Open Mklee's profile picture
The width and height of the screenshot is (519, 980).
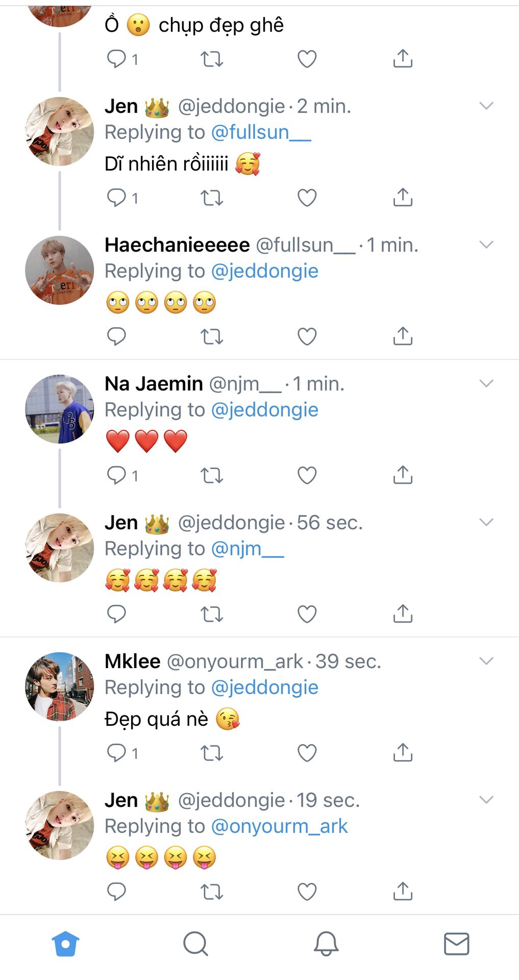59,687
